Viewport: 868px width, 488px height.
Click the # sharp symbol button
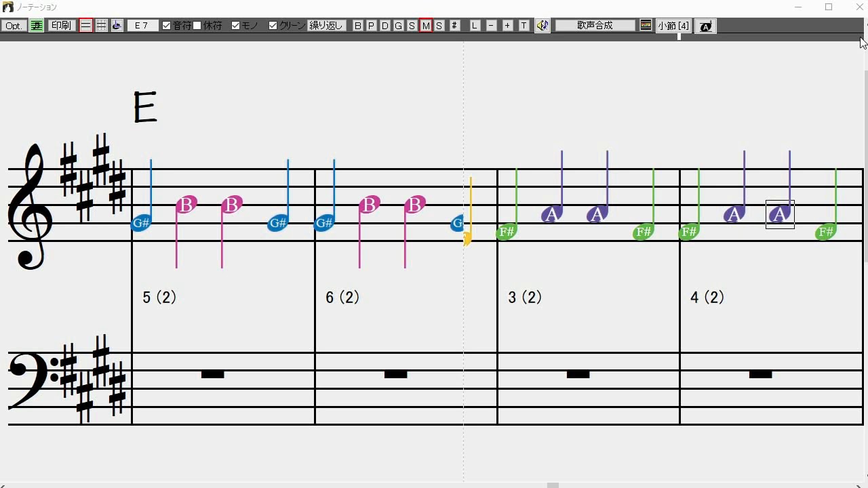[x=454, y=26]
